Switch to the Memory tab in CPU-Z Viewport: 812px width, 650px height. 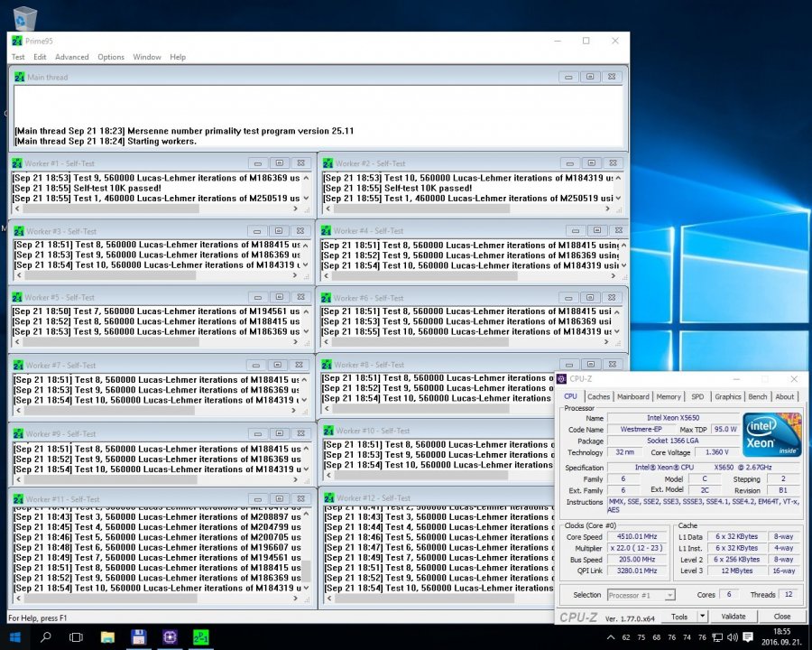coord(669,396)
